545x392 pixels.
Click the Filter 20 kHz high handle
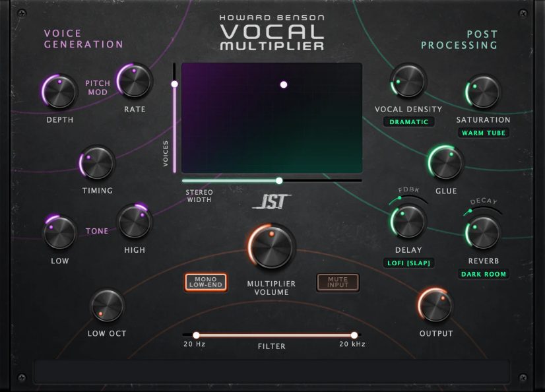354,335
